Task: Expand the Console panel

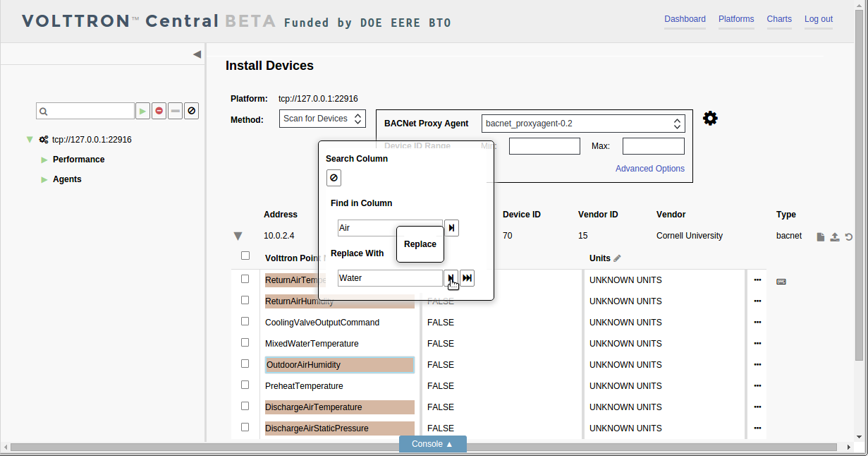Action: click(x=433, y=444)
